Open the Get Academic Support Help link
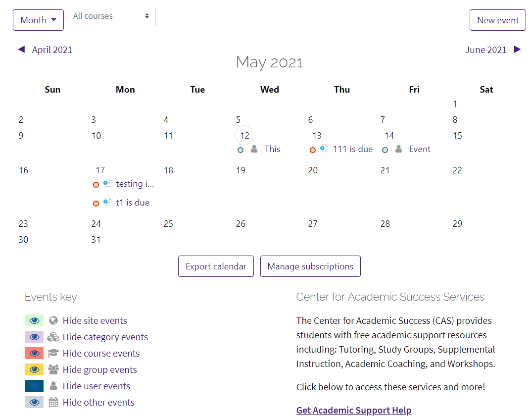 (x=353, y=410)
